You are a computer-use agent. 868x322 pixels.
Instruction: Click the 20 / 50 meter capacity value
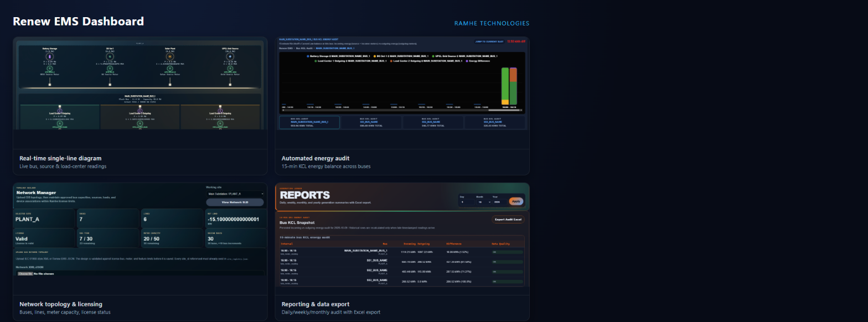point(152,239)
